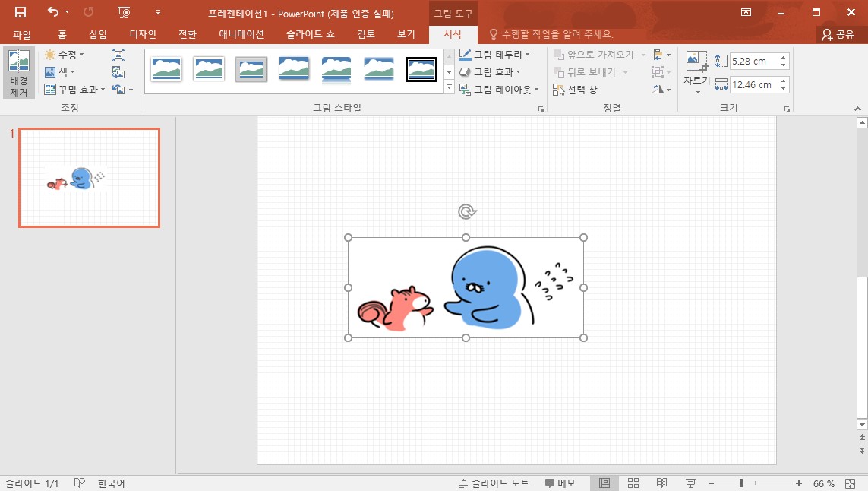
Task: Open the undo history dropdown arrow
Action: pyautogui.click(x=67, y=11)
